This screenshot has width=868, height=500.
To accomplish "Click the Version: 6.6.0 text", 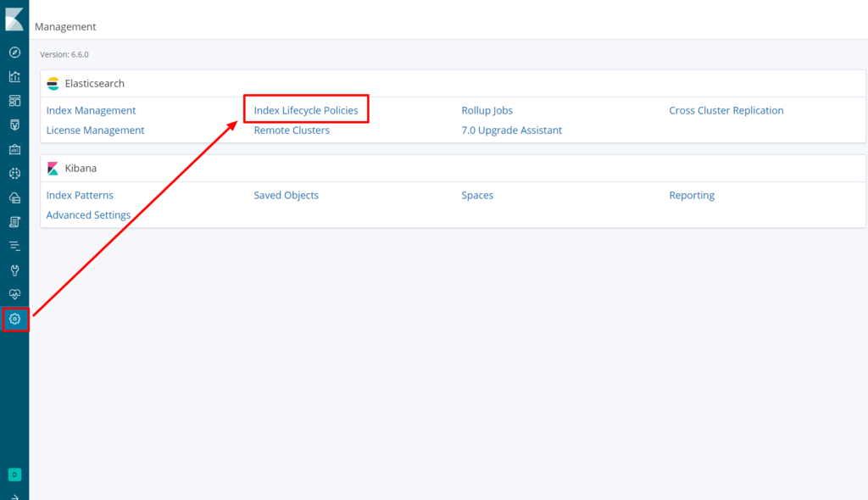I will (64, 54).
